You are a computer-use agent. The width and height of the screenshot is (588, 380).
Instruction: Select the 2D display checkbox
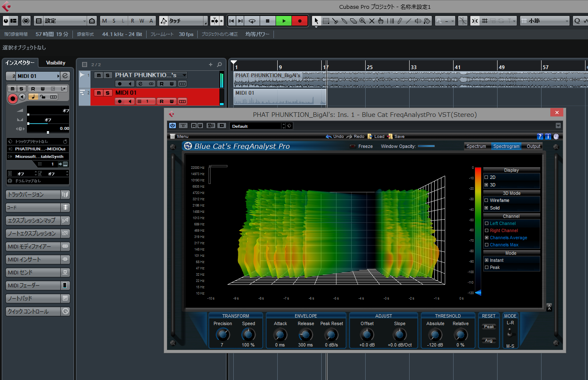(x=487, y=177)
